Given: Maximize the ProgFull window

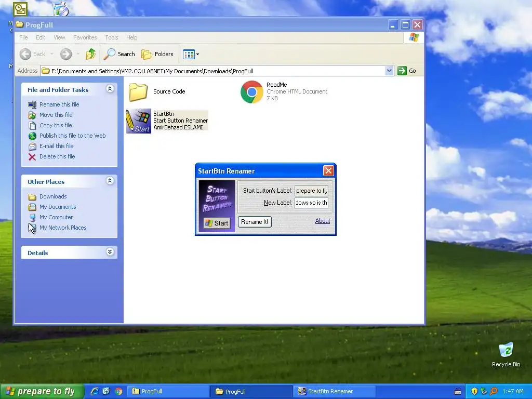Looking at the screenshot, I should [405, 25].
